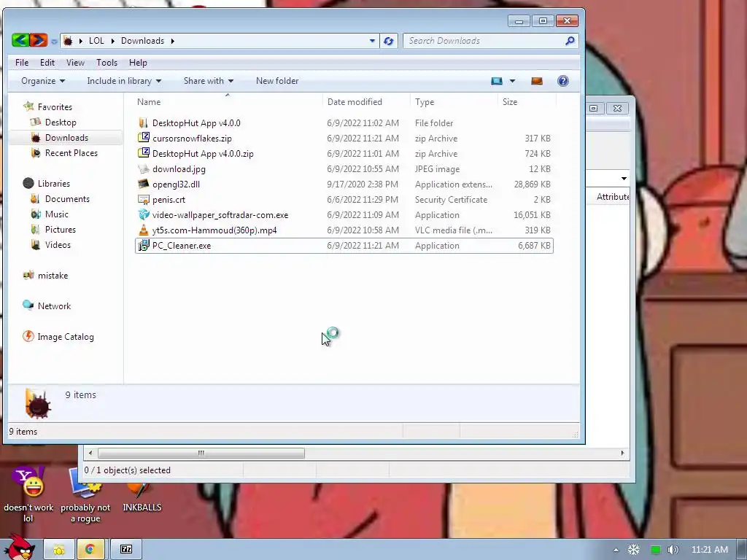This screenshot has height=560, width=747.
Task: Click the green Back navigation arrow
Action: tap(20, 41)
